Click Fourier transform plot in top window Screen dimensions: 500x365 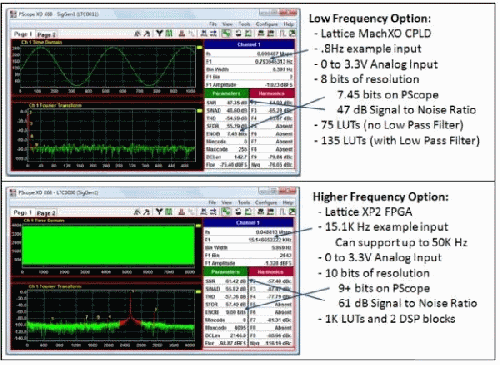112,135
